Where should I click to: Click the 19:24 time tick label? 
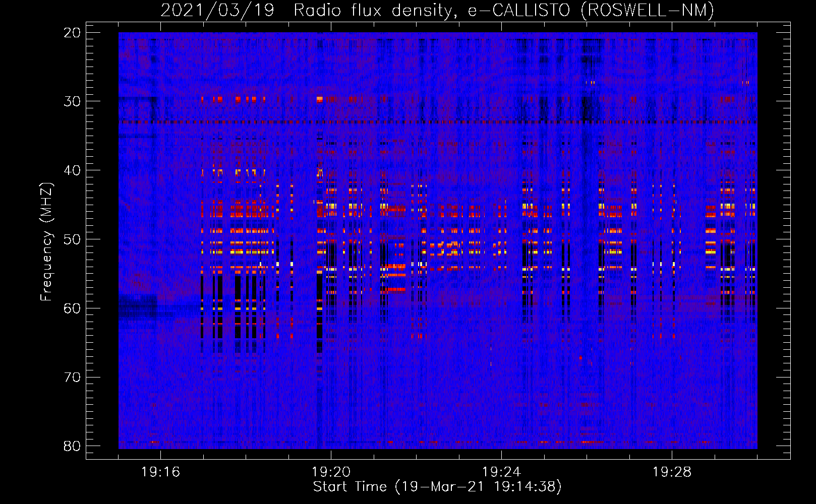[x=501, y=472]
